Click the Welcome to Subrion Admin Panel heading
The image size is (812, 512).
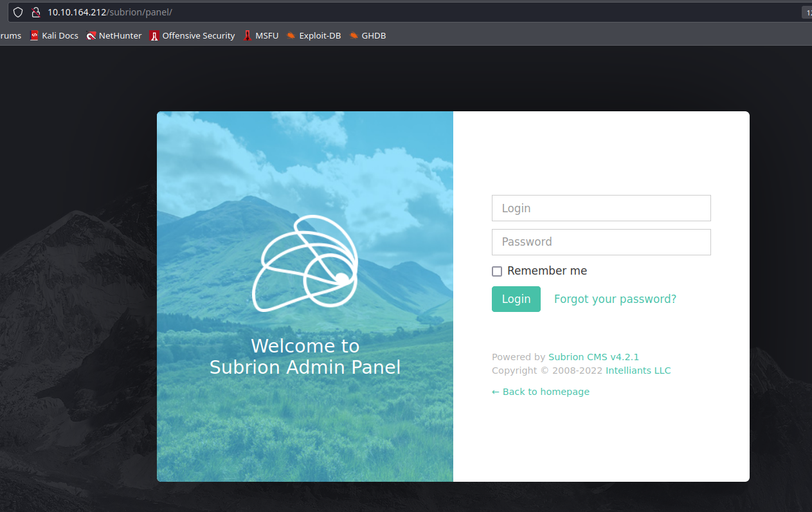pos(305,356)
